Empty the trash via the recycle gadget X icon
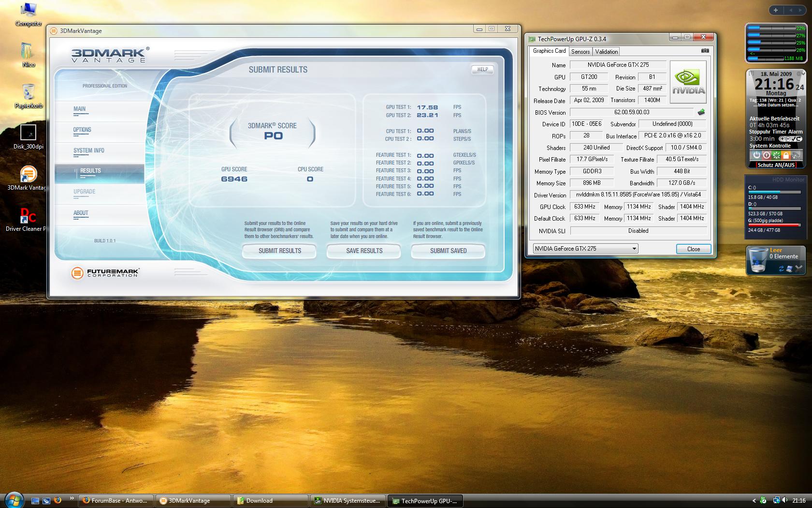This screenshot has width=812, height=508. pyautogui.click(x=798, y=268)
